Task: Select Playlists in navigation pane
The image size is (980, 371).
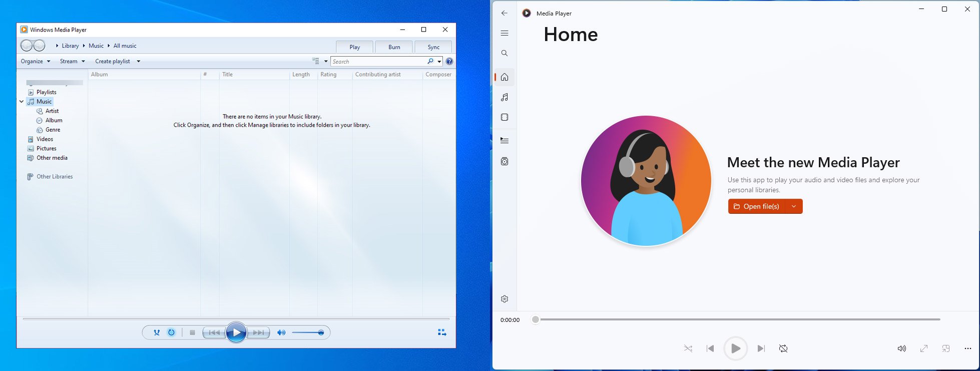Action: tap(46, 92)
